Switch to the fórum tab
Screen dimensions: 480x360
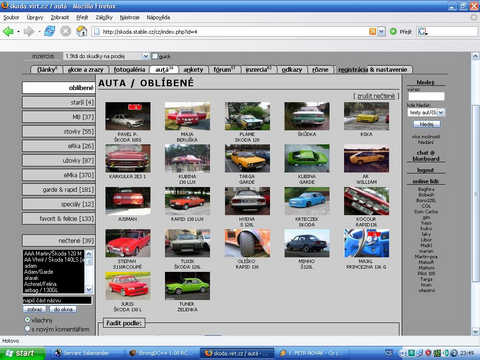pos(224,69)
